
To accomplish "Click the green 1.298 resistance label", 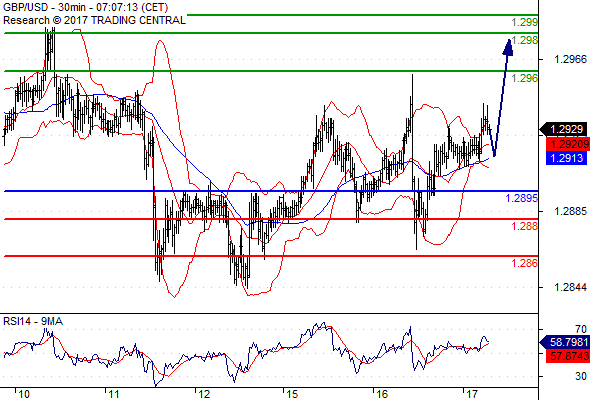I will (525, 40).
